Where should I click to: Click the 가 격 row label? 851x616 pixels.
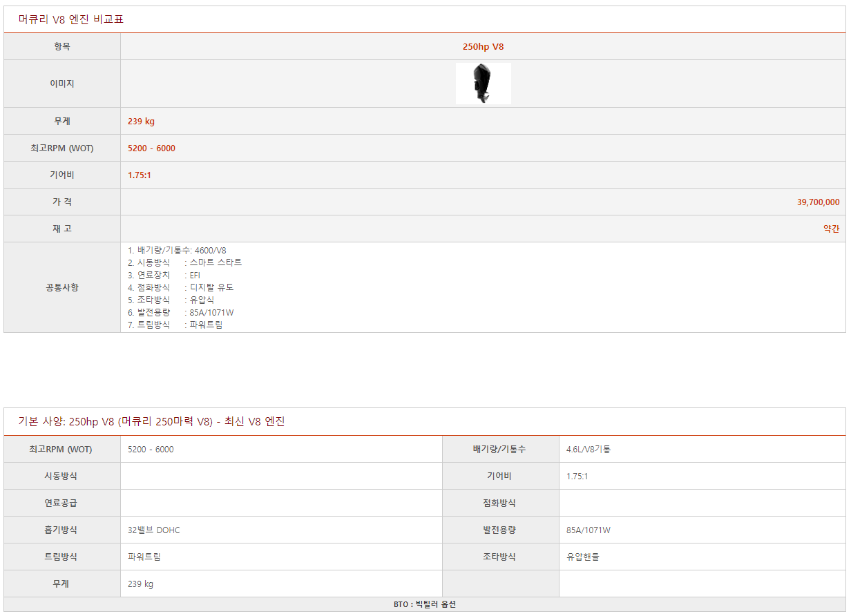(x=62, y=202)
